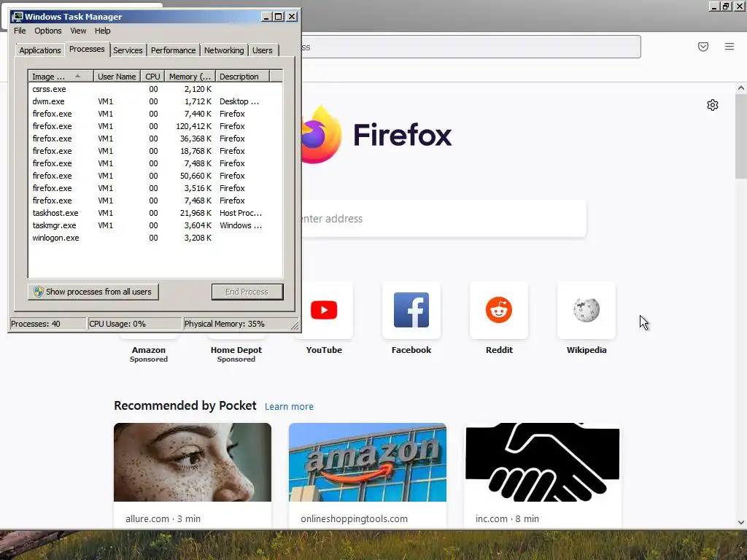Image resolution: width=747 pixels, height=560 pixels.
Task: Select the winlogon.exe process row
Action: [x=155, y=238]
